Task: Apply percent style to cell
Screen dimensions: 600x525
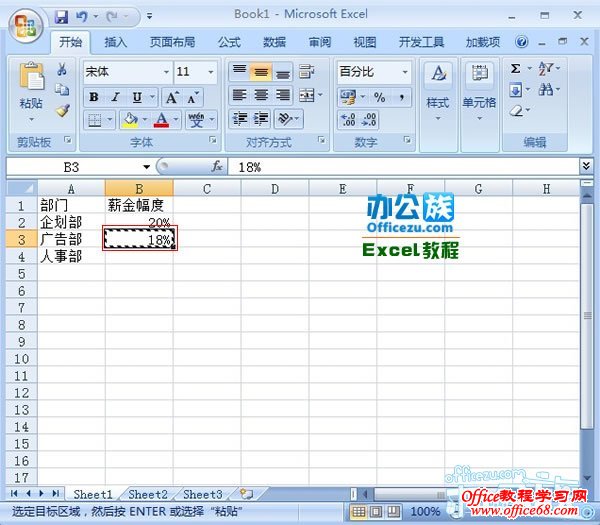Action: tap(380, 97)
